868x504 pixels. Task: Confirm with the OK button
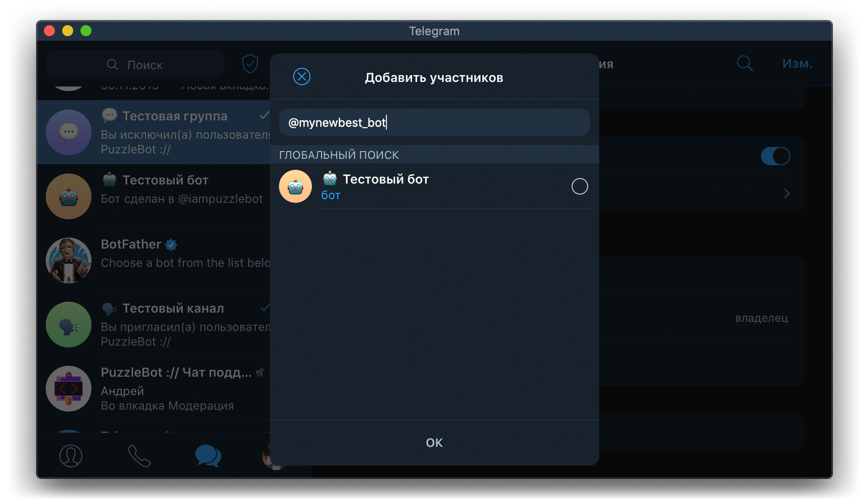point(434,443)
